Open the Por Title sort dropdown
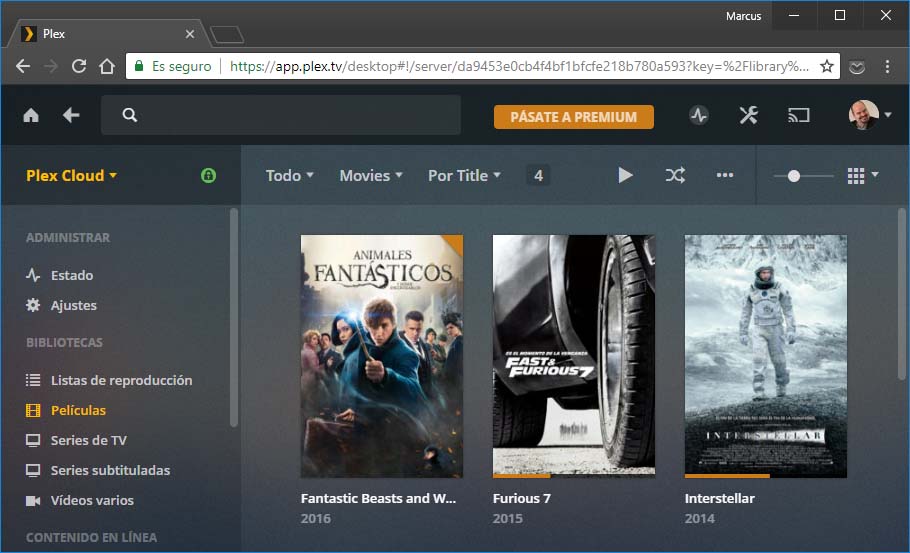Screen dimensions: 910x553 [x=464, y=175]
